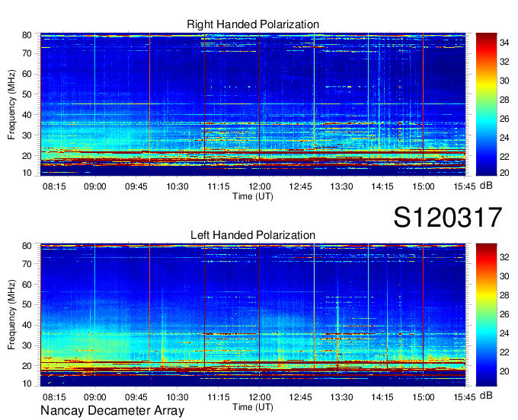Click 10 MHz tick of Left Handed plot
518x420 pixels.
(27, 383)
